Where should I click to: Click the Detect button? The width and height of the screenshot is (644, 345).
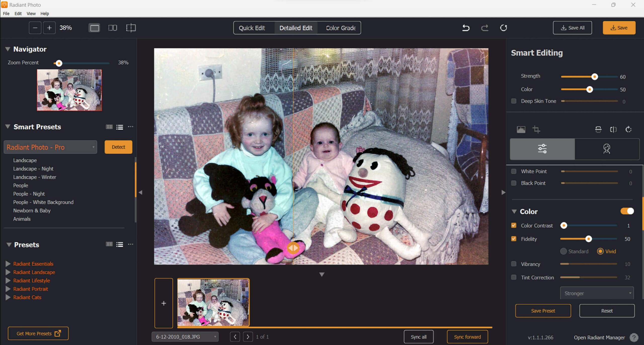pyautogui.click(x=118, y=147)
